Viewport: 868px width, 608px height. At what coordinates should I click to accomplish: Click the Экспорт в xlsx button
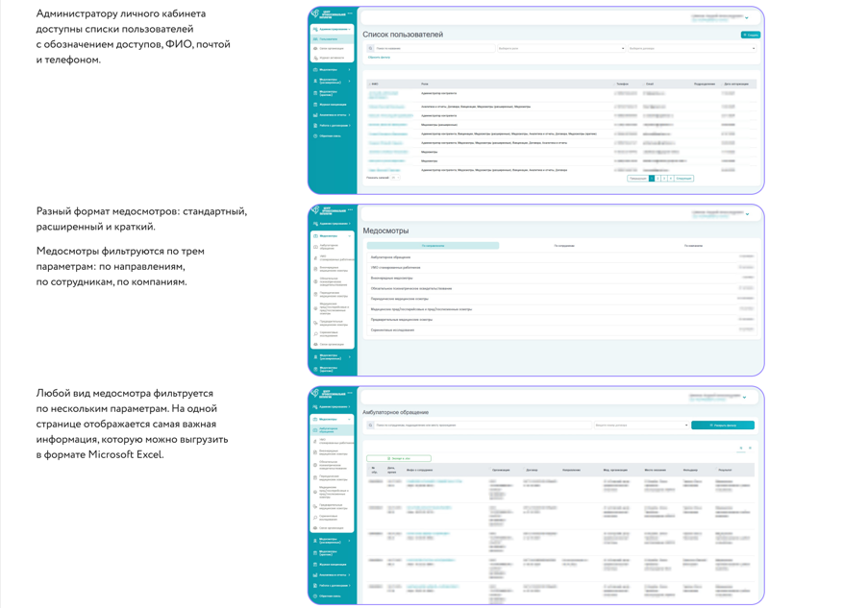pos(399,458)
